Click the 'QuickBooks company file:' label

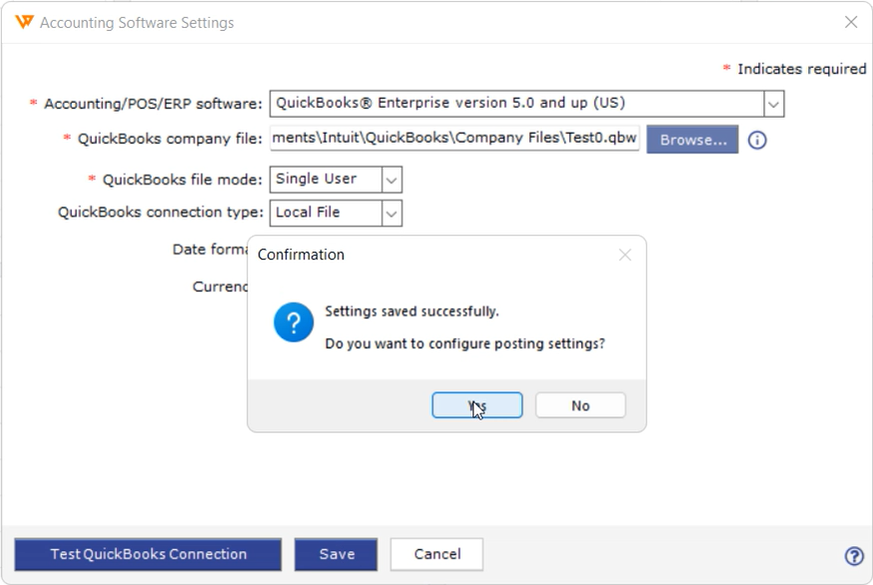(x=170, y=139)
